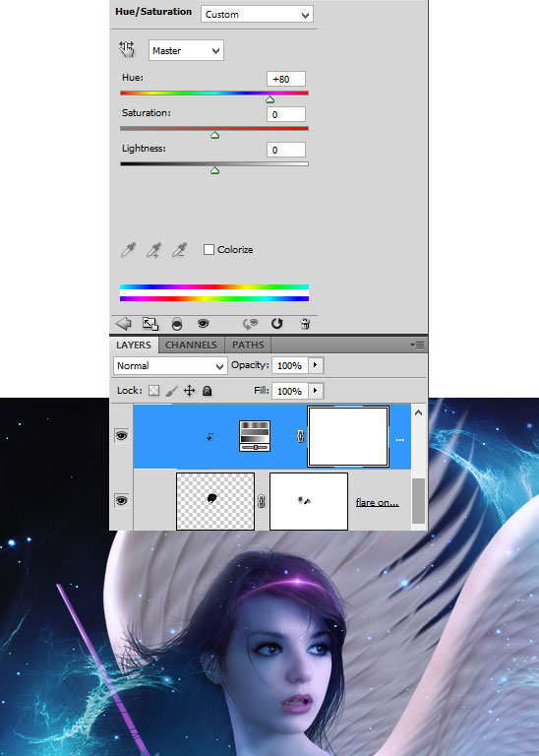539x756 pixels.
Task: Click the Lightness value field
Action: [285, 150]
